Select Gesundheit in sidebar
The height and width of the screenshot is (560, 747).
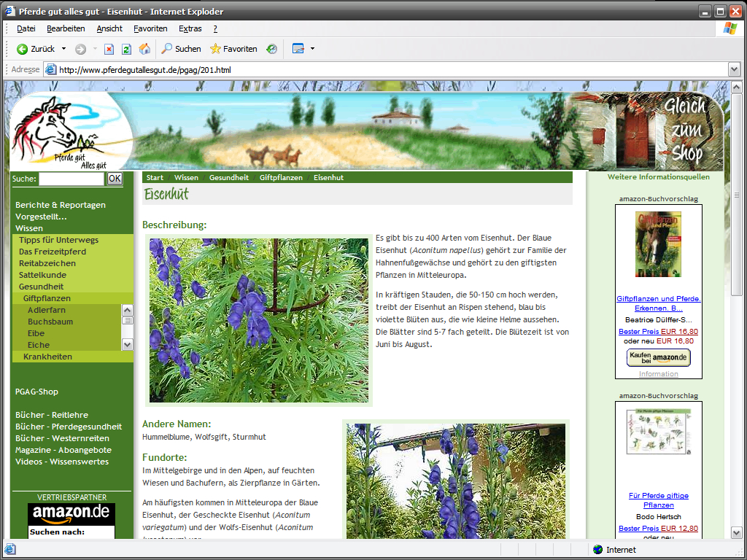point(41,287)
